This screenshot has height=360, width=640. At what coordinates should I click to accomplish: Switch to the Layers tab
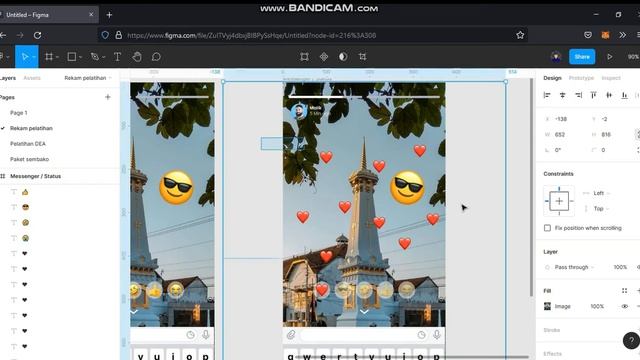(7, 78)
